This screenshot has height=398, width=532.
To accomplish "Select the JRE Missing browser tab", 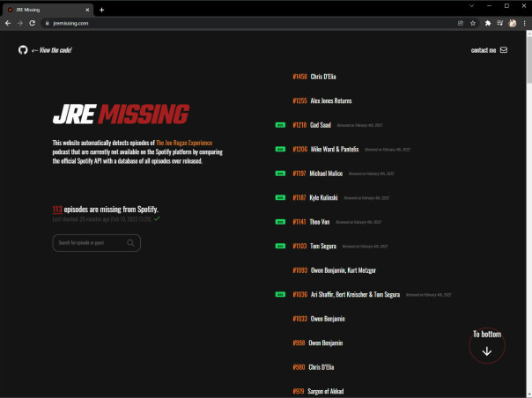I will [48, 10].
